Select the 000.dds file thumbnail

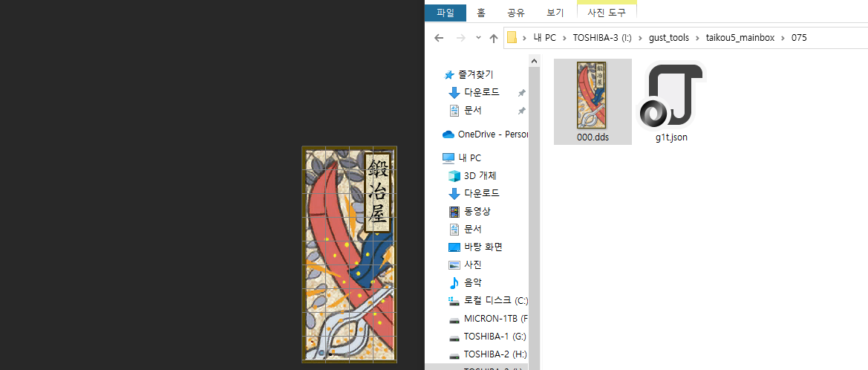click(x=592, y=94)
